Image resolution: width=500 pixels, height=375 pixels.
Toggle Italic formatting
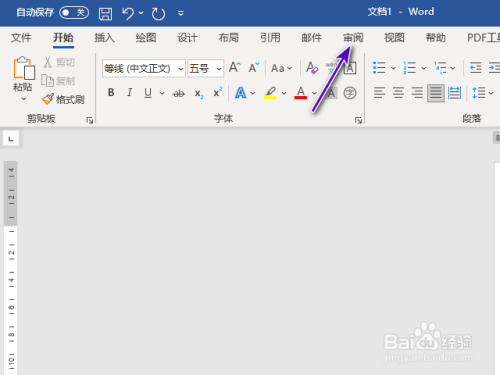tap(129, 92)
